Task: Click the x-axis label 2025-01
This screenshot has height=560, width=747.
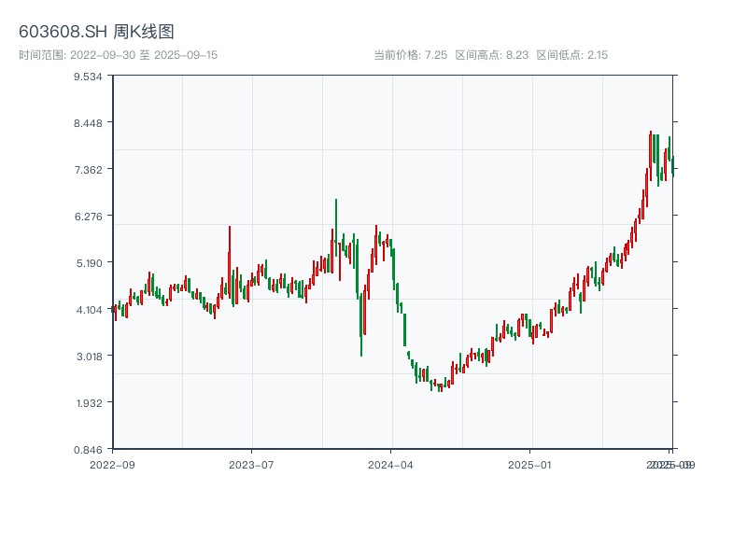Action: coord(529,465)
